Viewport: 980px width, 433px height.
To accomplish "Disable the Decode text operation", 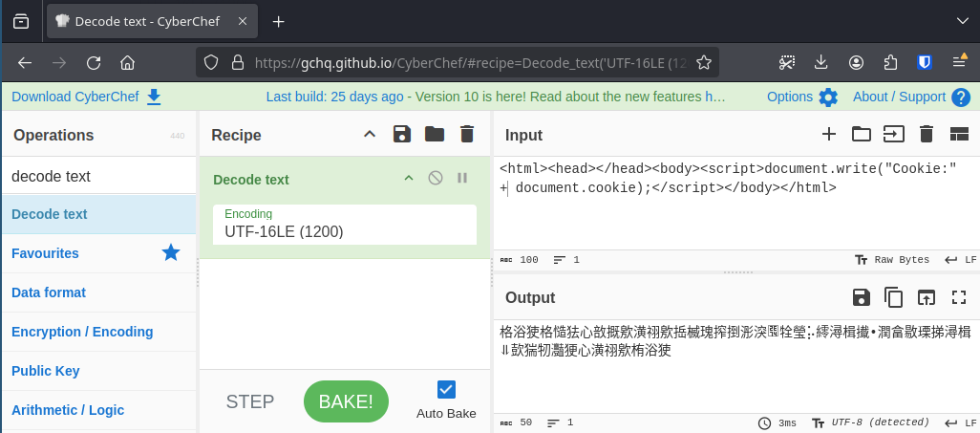I will [436, 178].
